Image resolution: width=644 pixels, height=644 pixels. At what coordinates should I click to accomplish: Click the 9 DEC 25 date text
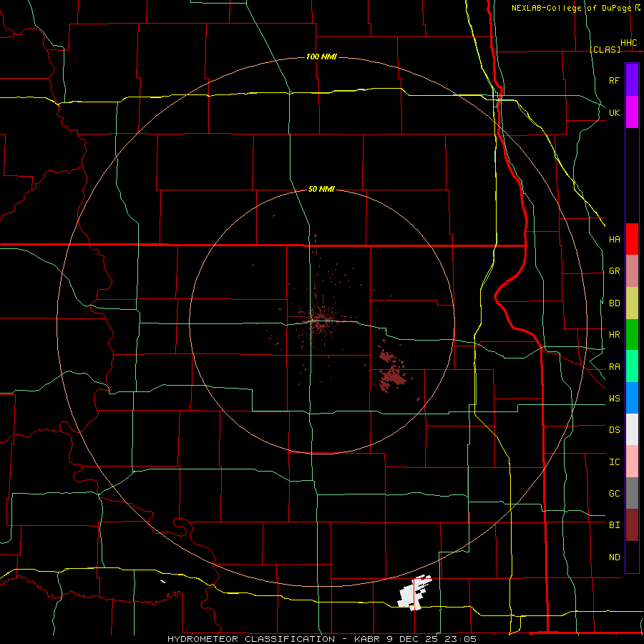tap(413, 639)
